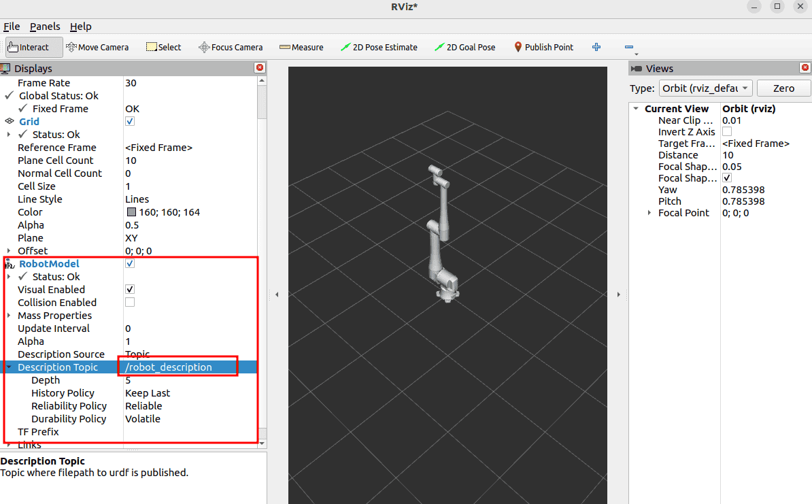This screenshot has height=504, width=812.
Task: Expand the Focal Point property
Action: (649, 213)
